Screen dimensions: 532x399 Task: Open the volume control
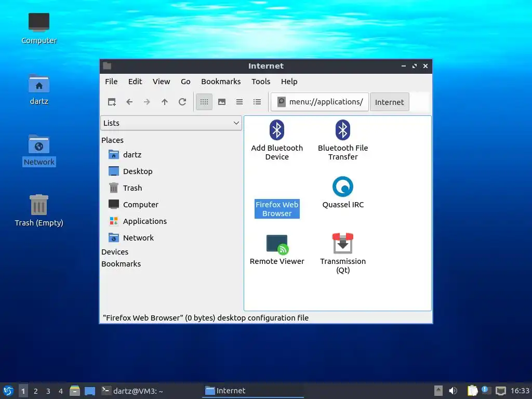point(453,391)
